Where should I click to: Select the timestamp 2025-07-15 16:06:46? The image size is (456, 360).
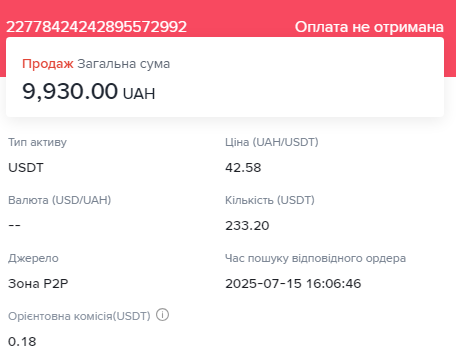tap(293, 284)
